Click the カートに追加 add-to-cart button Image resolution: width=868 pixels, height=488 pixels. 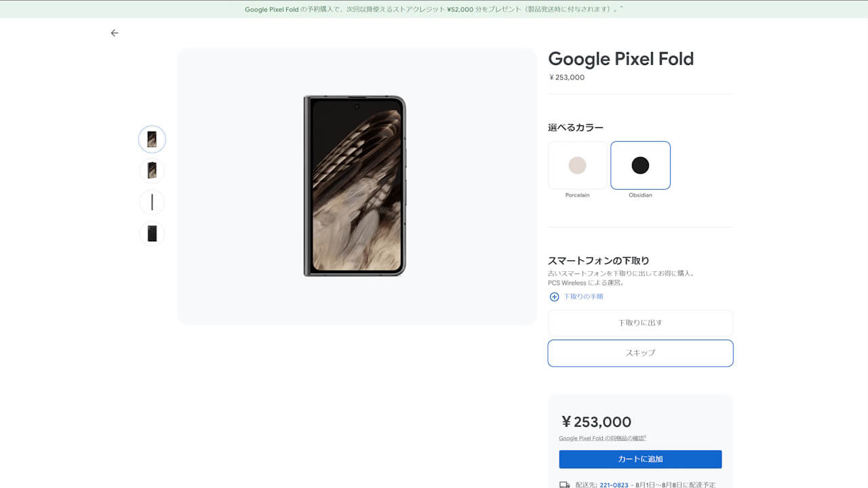[x=640, y=459]
